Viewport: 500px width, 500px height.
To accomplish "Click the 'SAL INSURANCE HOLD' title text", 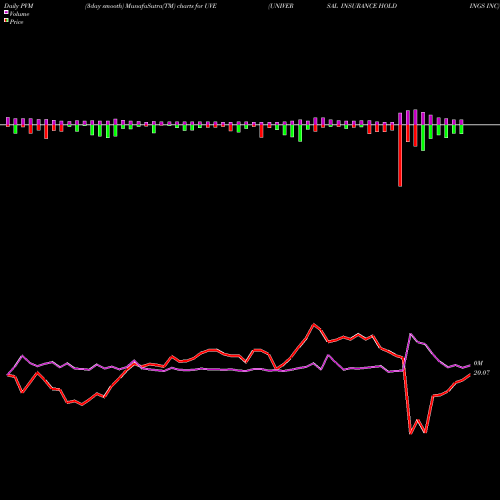I will click(362, 6).
